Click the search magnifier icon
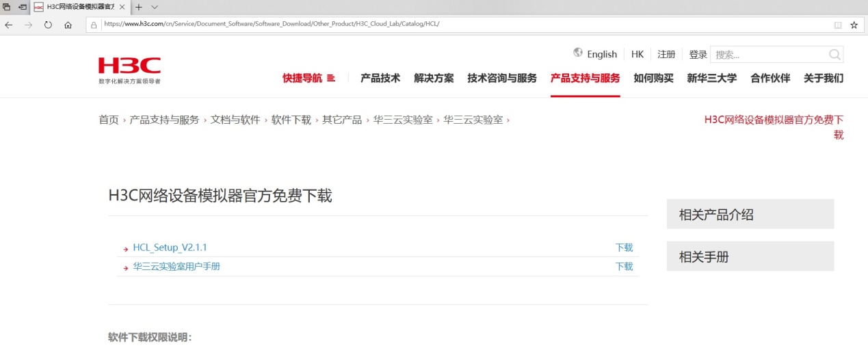The image size is (868, 346). point(834,55)
